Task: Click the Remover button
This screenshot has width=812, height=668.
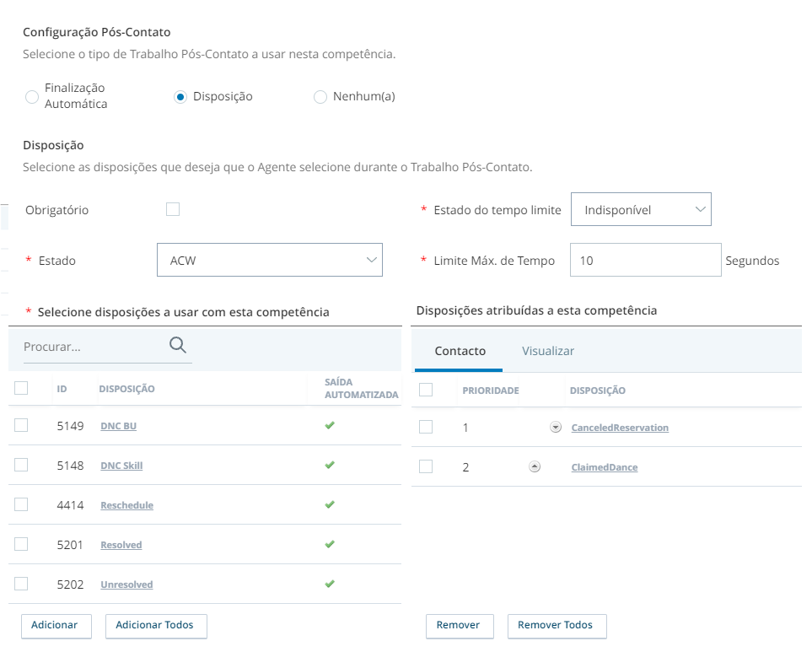Action: click(460, 626)
